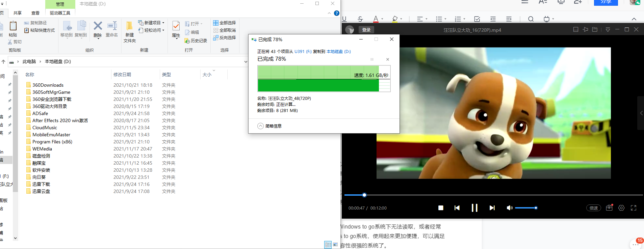Click the player settings gear icon
The width and height of the screenshot is (644, 249).
tap(621, 208)
